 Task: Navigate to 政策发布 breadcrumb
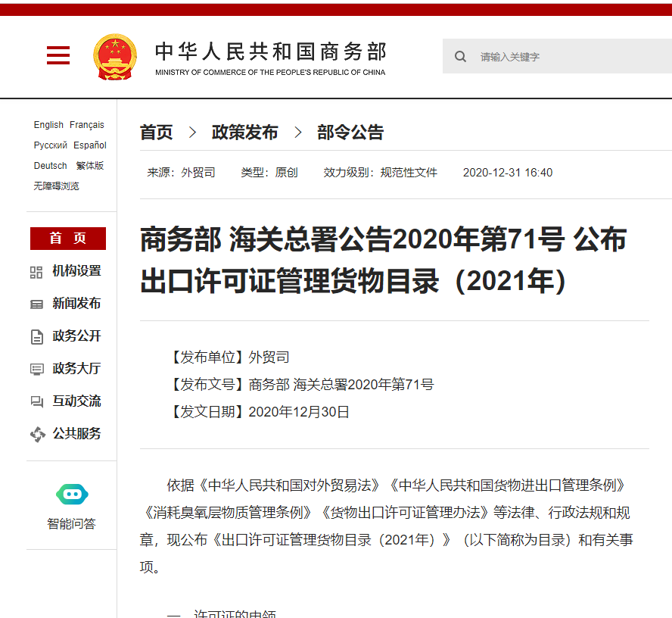(245, 133)
